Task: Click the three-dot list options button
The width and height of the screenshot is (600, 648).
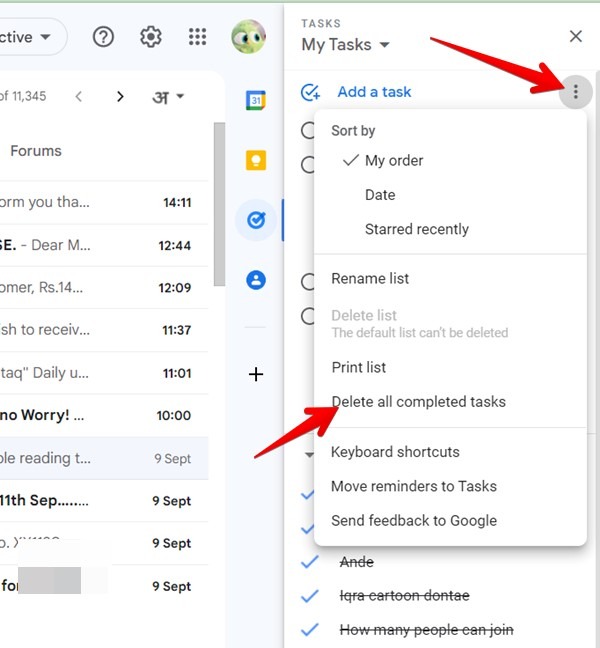Action: [576, 92]
